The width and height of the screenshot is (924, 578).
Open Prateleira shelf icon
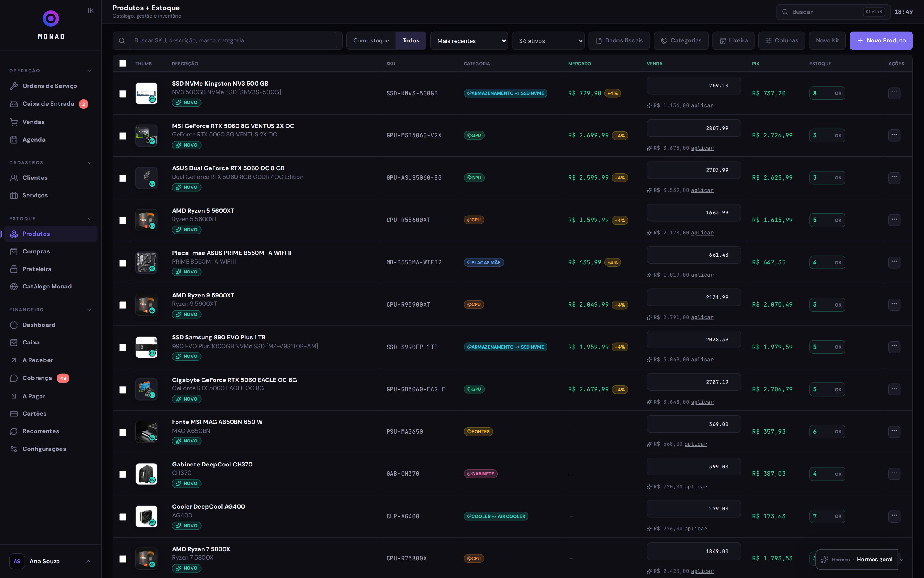point(14,269)
